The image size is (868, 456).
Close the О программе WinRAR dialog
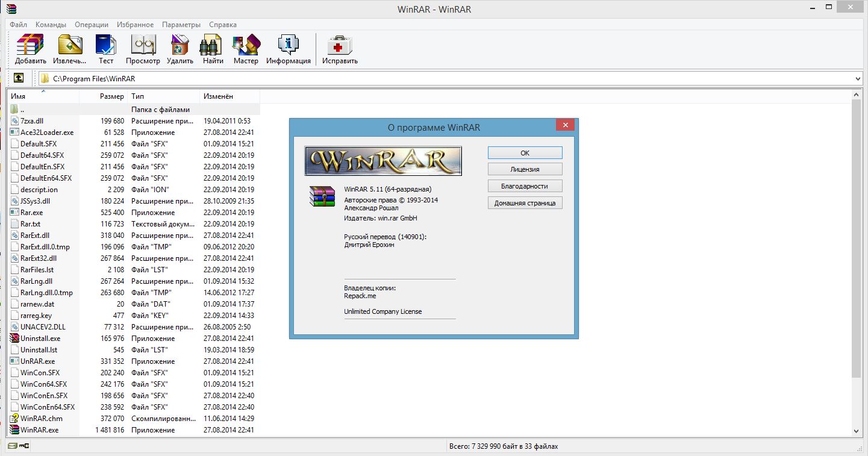(x=565, y=125)
